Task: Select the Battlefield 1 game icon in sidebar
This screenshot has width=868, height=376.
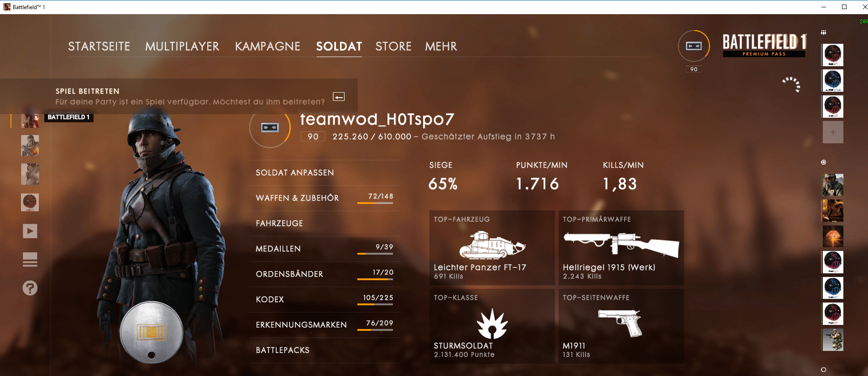Action: (30, 120)
